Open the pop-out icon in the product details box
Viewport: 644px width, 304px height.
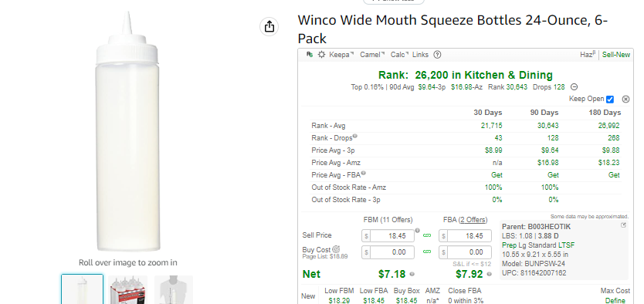click(623, 225)
